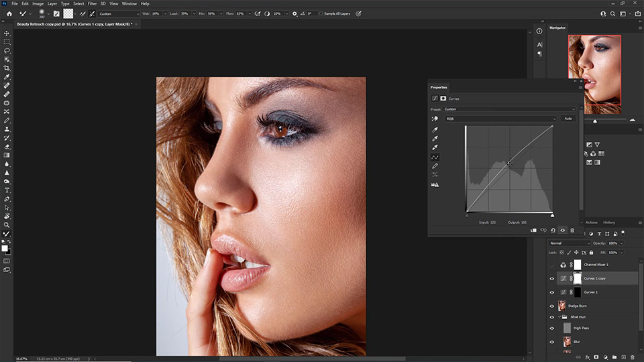This screenshot has height=362, width=644.
Task: Delete the adjustment with the Properties trash icon
Action: click(x=572, y=230)
